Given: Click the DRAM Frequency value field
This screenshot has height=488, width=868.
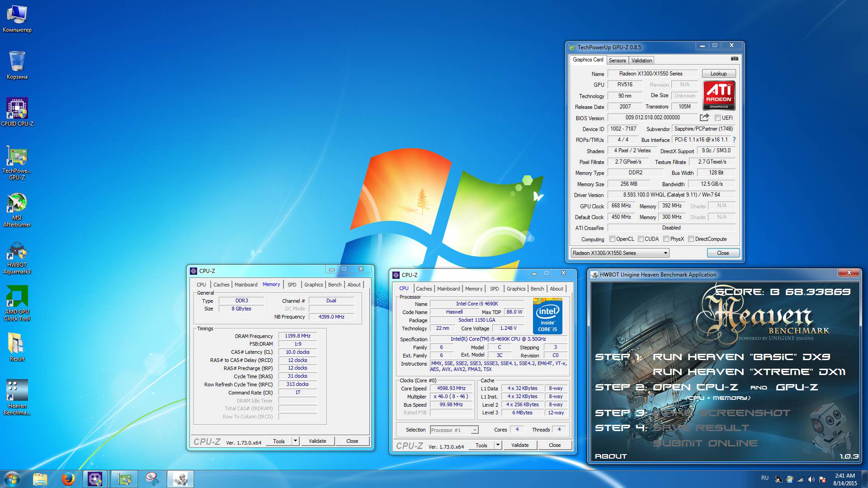Looking at the screenshot, I should coord(297,336).
